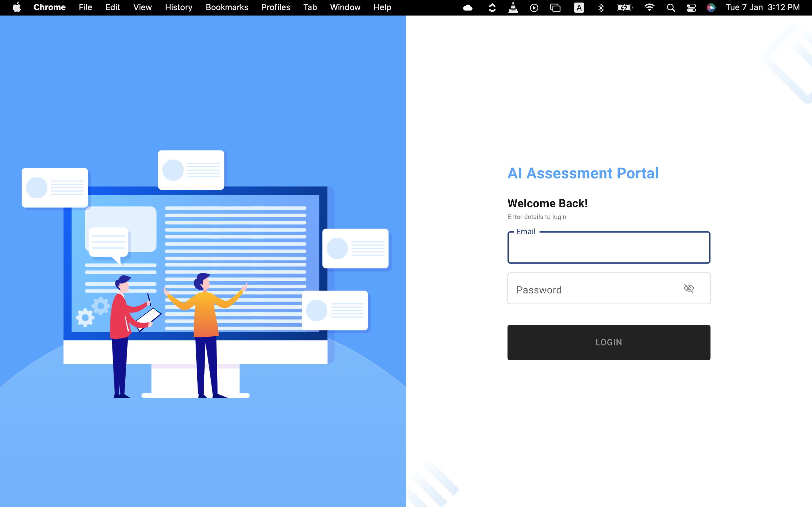Open Spotlight search magnifier icon
This screenshot has width=812, height=507.
(x=671, y=7)
